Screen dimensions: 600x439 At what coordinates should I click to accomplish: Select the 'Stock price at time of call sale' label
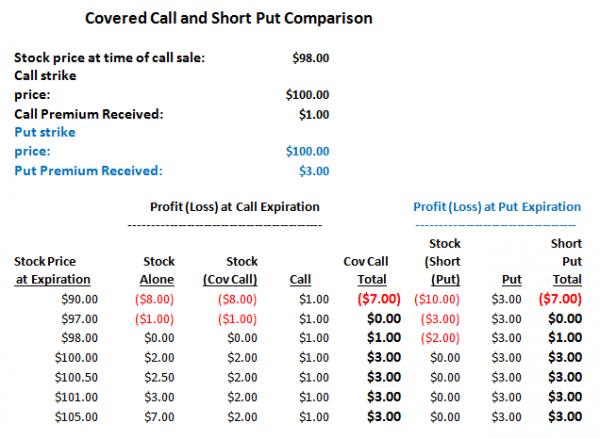110,57
